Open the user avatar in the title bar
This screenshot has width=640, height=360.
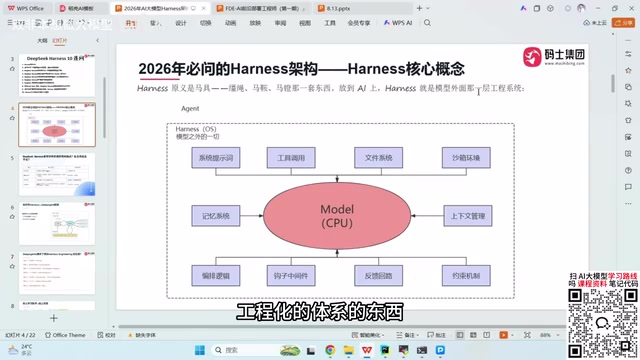(x=581, y=8)
